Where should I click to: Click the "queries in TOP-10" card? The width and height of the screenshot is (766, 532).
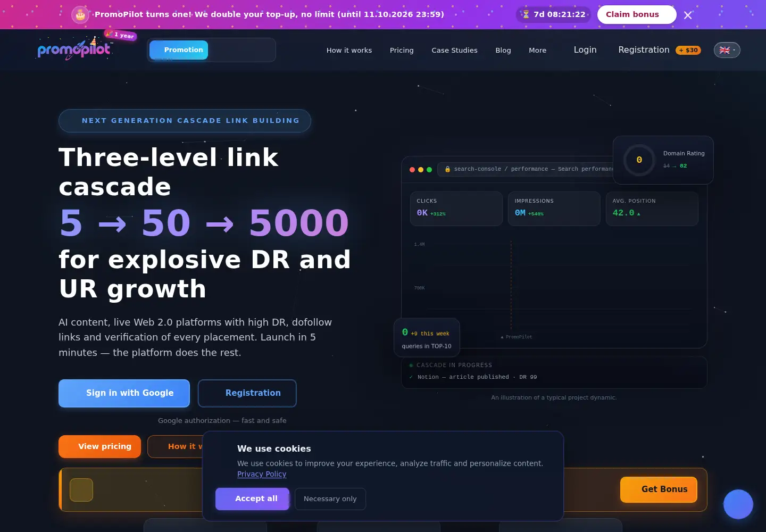coord(427,337)
